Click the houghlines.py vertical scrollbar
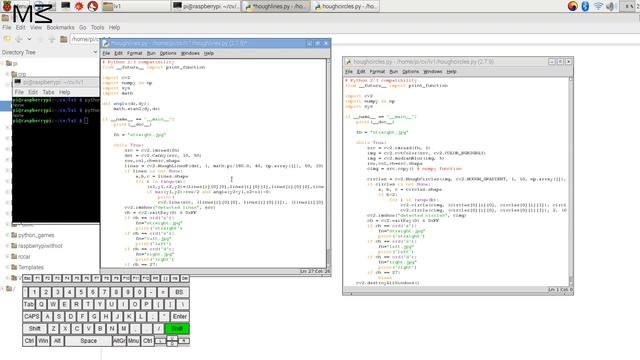The image size is (640, 360). pyautogui.click(x=328, y=163)
